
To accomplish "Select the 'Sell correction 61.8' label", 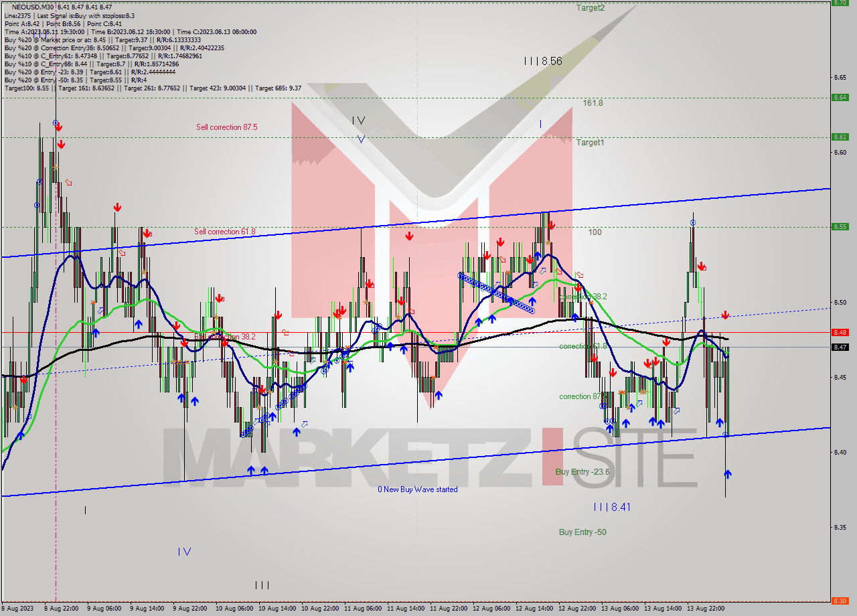I will [x=225, y=232].
